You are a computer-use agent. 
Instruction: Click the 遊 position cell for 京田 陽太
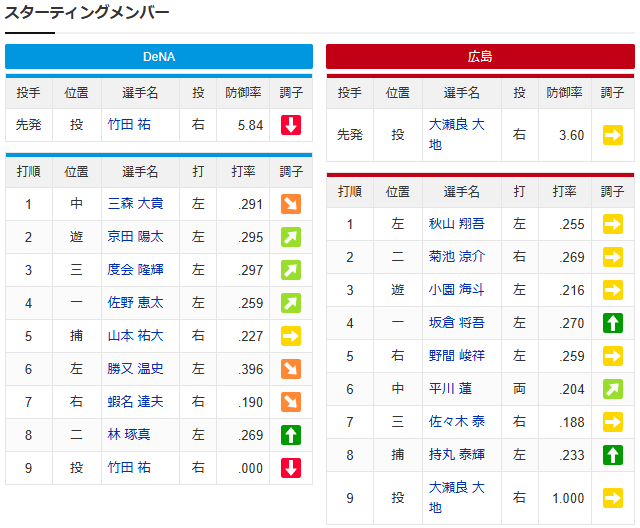click(76, 237)
